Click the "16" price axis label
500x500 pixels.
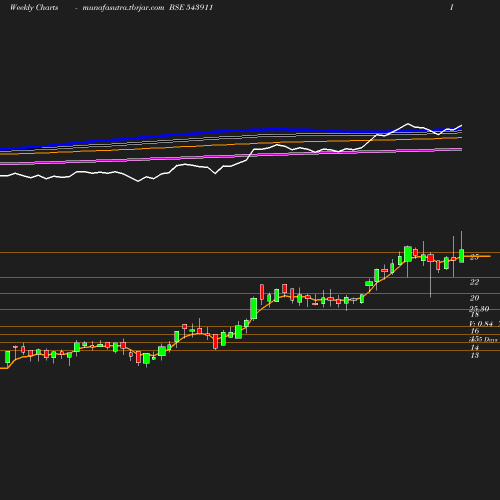[475, 331]
